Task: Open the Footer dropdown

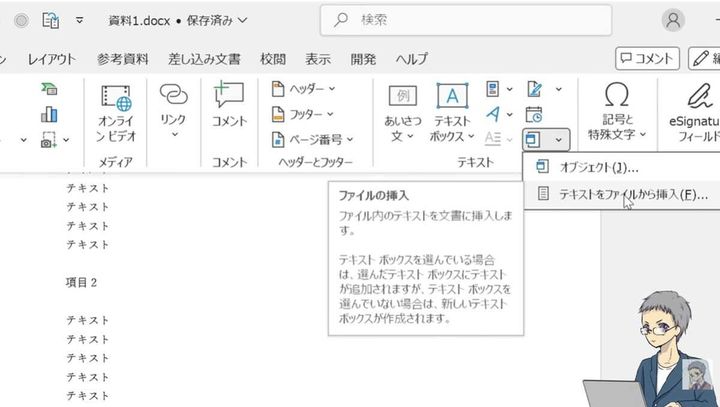Action: tap(303, 114)
